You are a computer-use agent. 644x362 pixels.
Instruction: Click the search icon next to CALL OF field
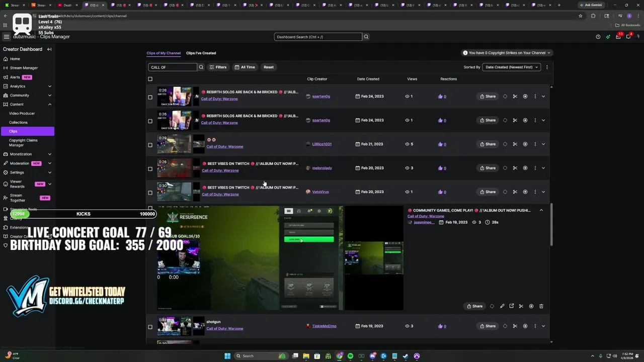click(x=201, y=67)
